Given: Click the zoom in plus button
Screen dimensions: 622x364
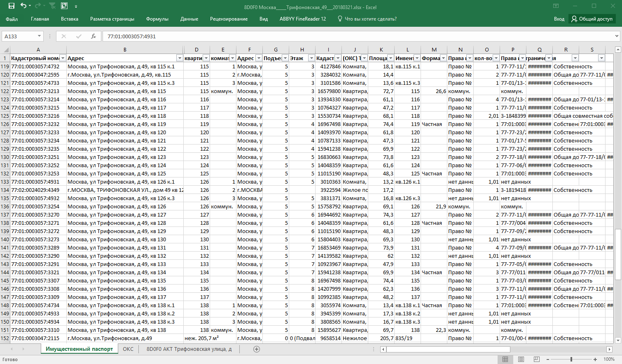Looking at the screenshot, I should pyautogui.click(x=595, y=359).
